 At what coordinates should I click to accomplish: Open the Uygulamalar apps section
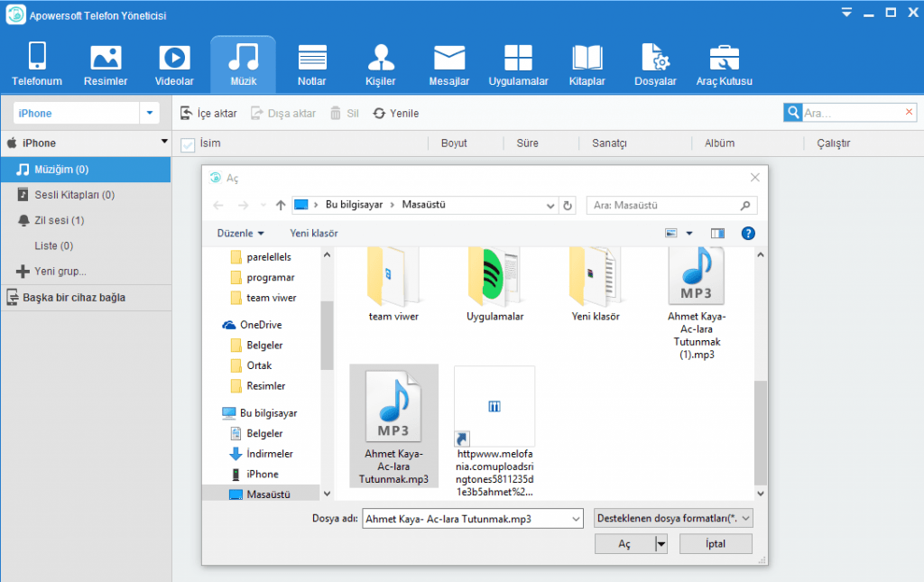coord(518,64)
